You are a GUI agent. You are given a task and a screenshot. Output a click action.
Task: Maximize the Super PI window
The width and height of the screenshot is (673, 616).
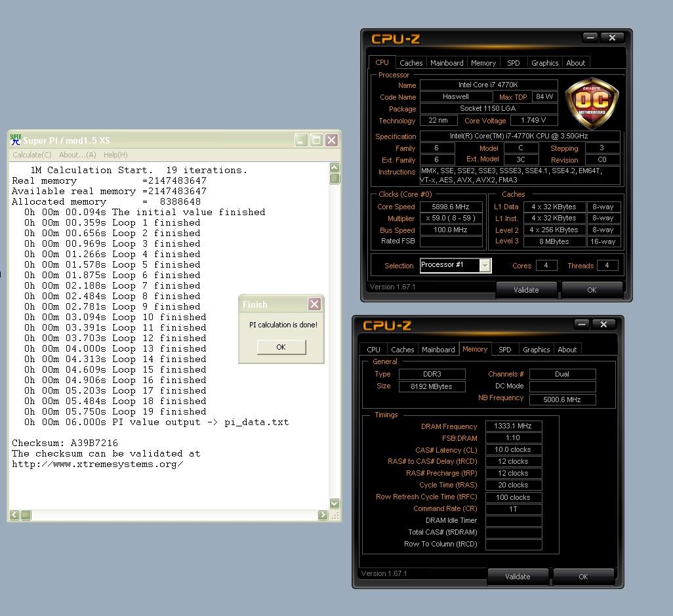click(316, 140)
